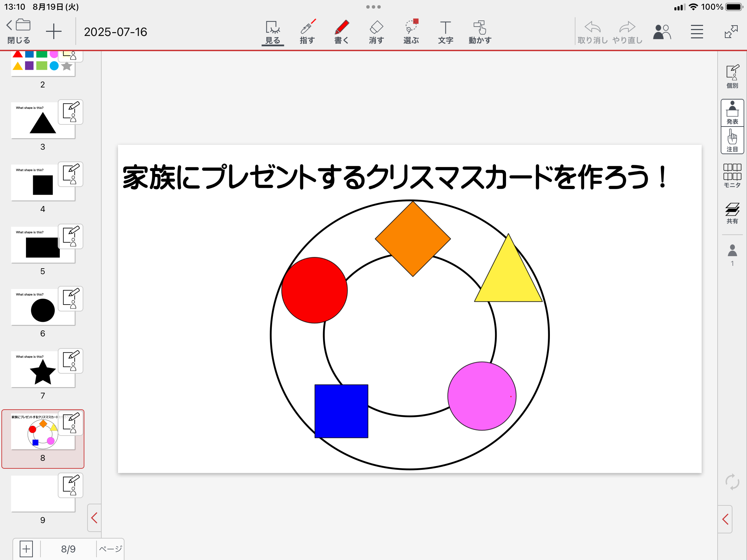Screen dimensions: 747x560
Task: Select the 文字 text tool
Action: [x=445, y=32]
